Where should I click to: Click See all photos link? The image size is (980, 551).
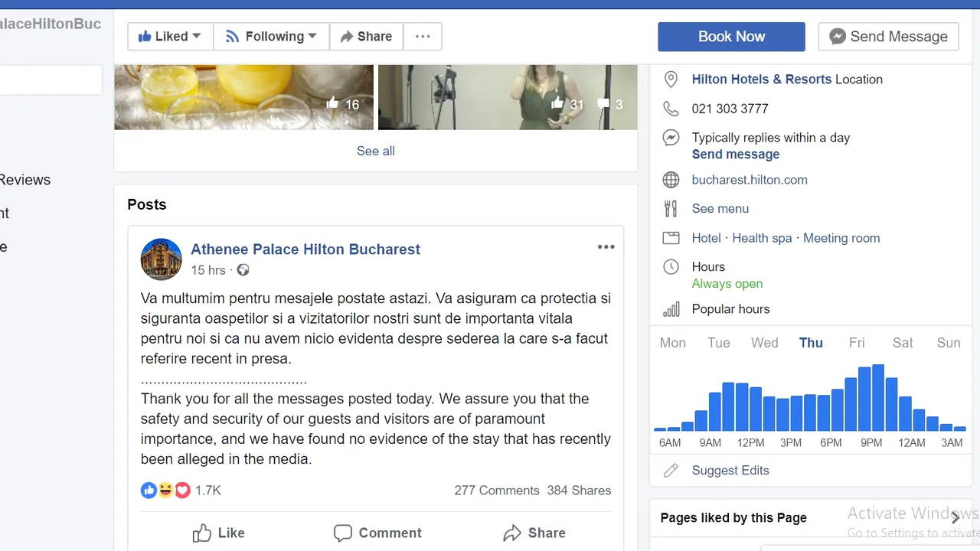click(x=376, y=151)
